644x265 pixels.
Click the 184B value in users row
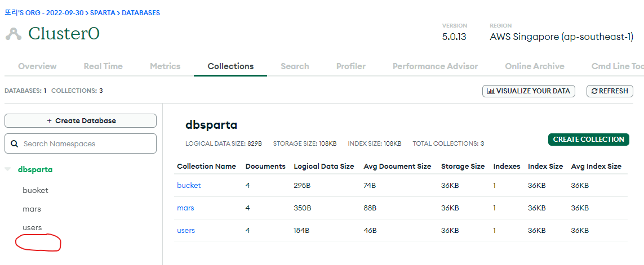tap(302, 231)
